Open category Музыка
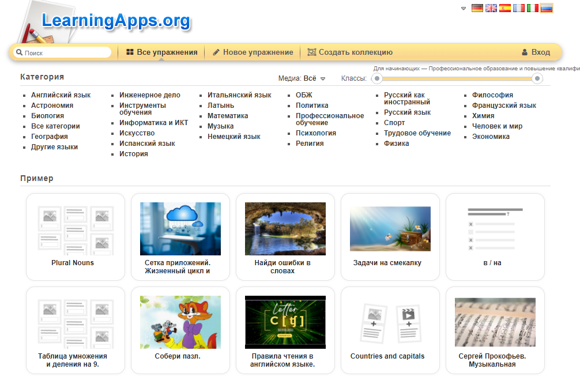The image size is (580, 392). 220,126
